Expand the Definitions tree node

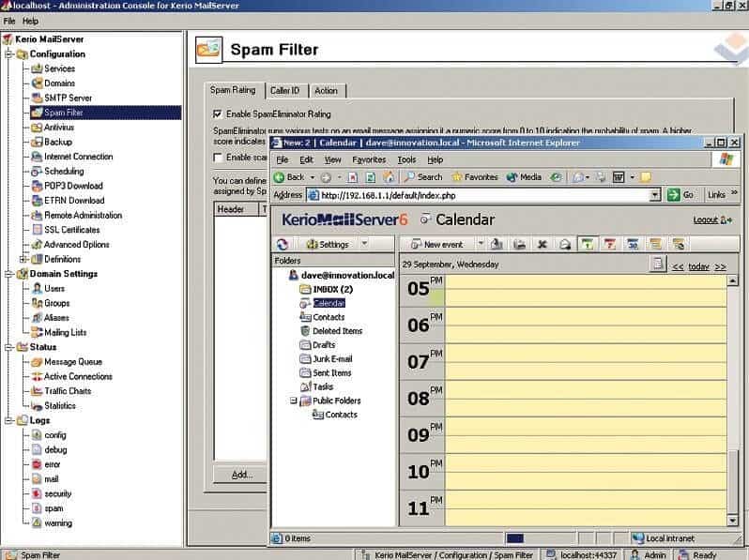click(24, 259)
